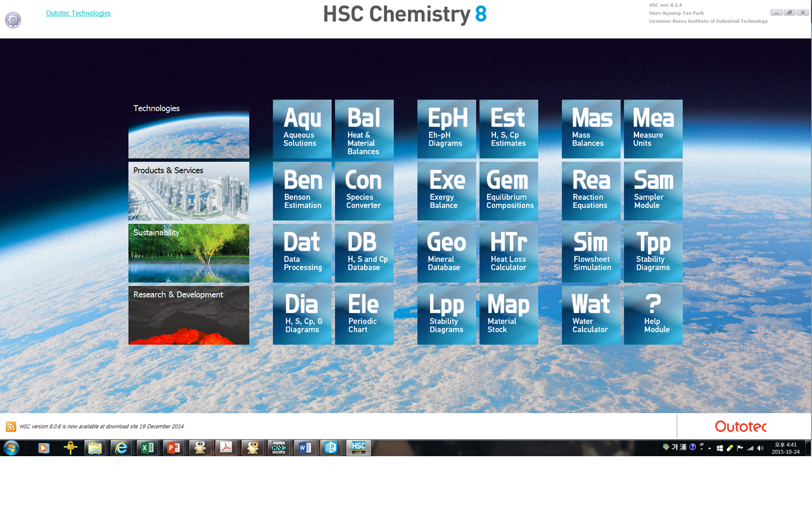Viewport: 812px width, 517px height.
Task: Switch to PowerPoint in the taskbar
Action: (173, 448)
